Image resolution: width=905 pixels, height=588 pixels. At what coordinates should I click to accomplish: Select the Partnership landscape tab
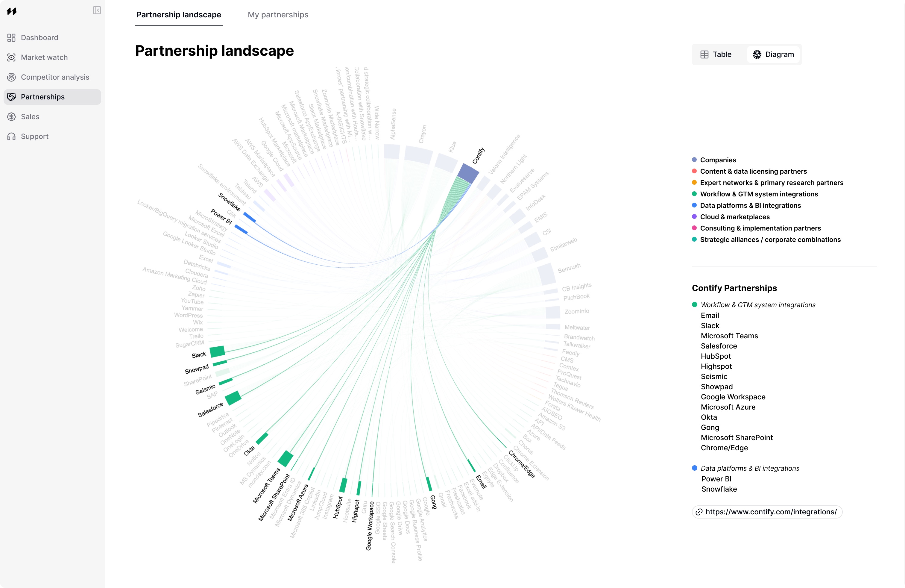coord(179,14)
